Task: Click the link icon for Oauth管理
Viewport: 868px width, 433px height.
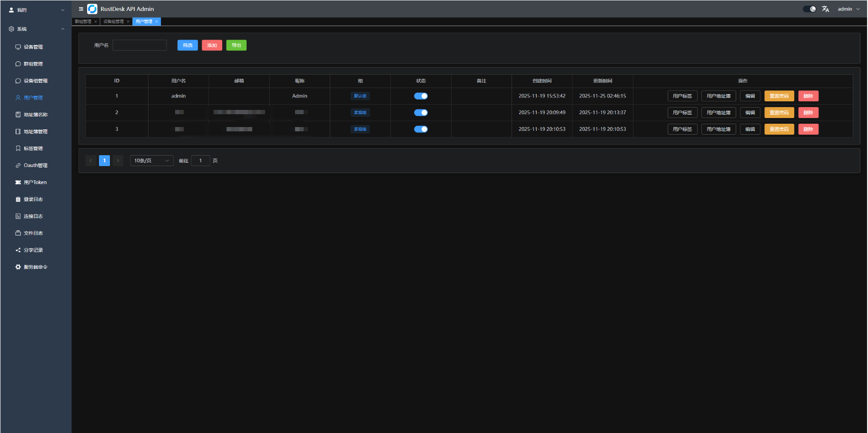Action: [x=18, y=166]
